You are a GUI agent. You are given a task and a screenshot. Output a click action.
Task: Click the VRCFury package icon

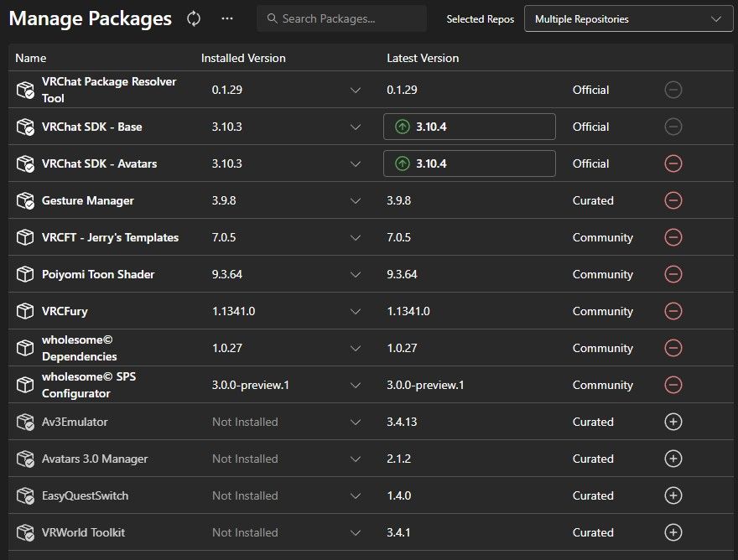tap(25, 311)
